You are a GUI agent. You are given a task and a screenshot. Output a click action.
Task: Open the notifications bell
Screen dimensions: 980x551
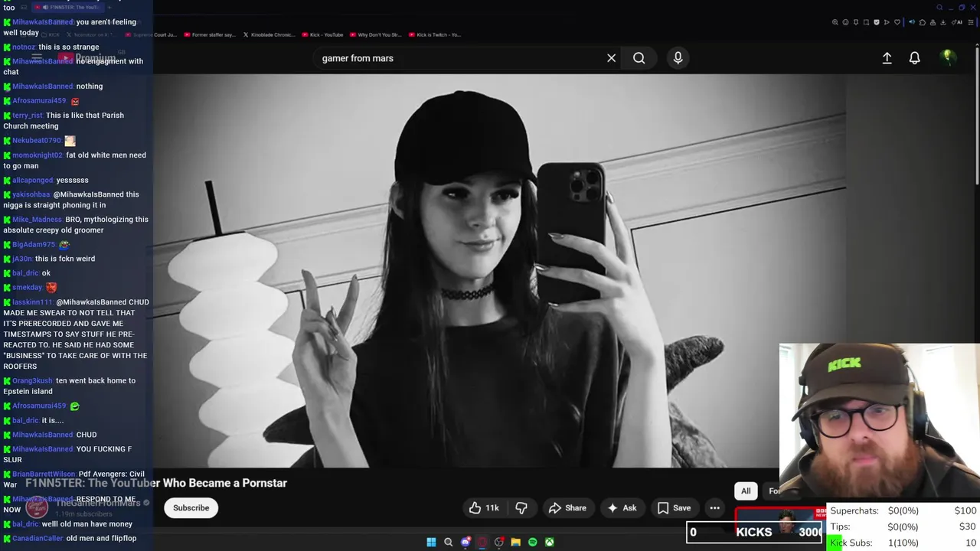pyautogui.click(x=914, y=58)
